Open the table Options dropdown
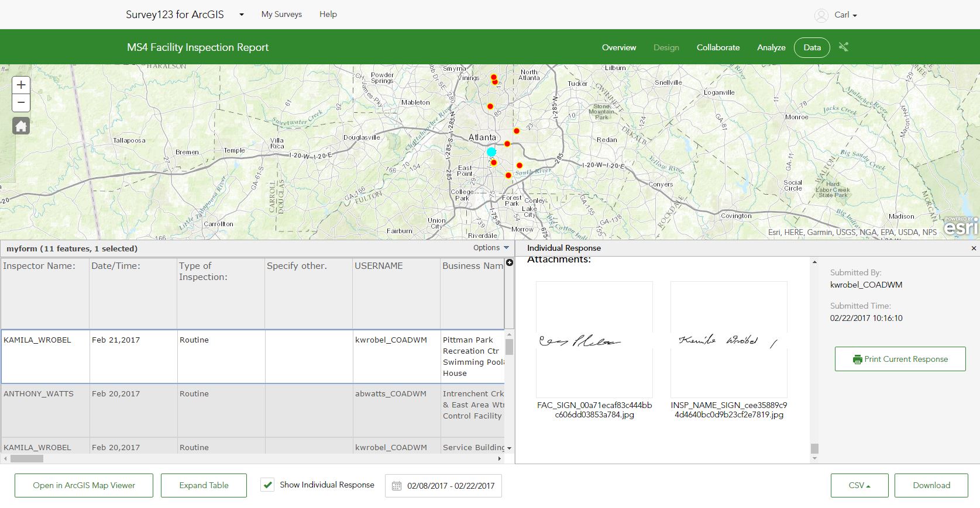The width and height of the screenshot is (980, 508). point(491,248)
